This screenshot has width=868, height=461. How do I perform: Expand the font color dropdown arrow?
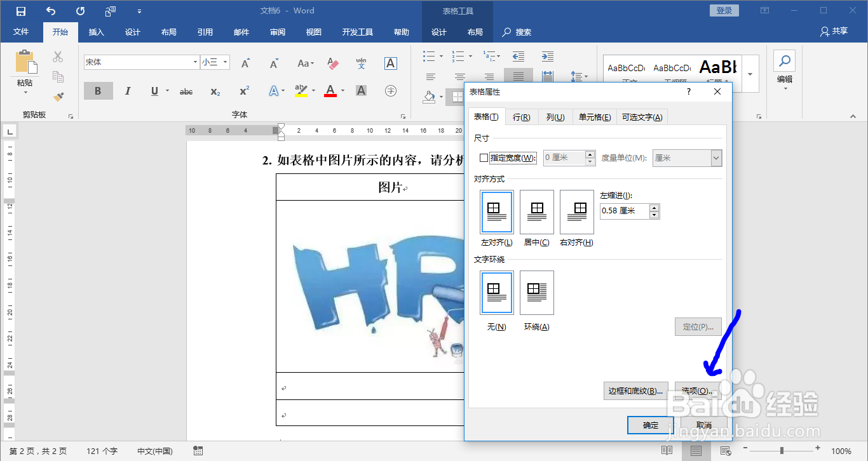pos(342,91)
